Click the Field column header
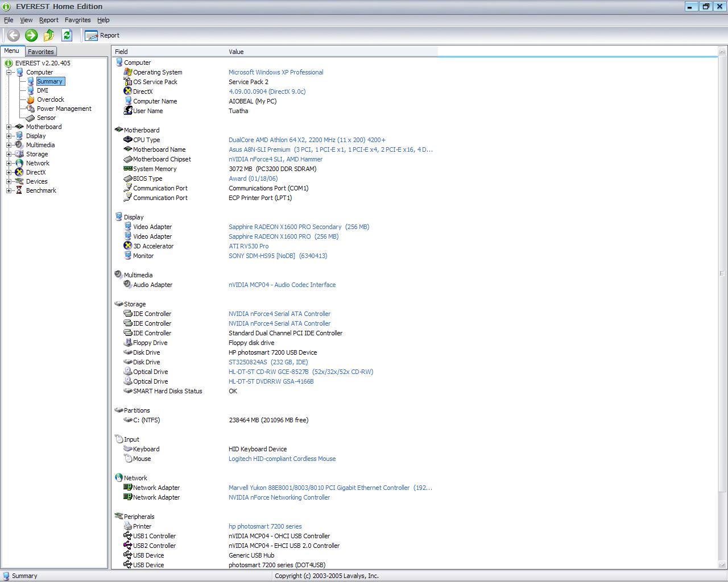The width and height of the screenshot is (728, 582). click(x=169, y=52)
